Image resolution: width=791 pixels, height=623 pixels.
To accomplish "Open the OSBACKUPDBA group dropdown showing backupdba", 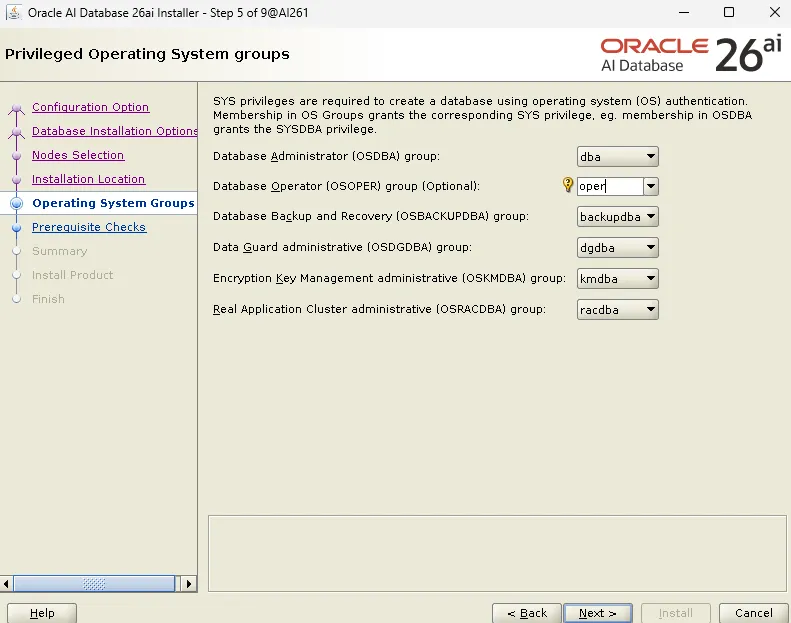I will [x=617, y=216].
